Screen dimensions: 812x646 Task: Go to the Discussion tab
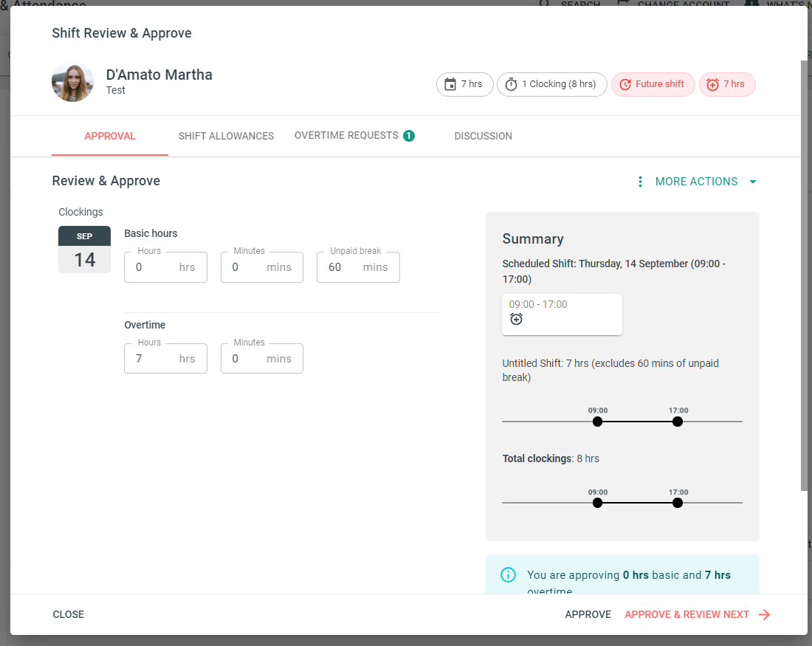484,136
